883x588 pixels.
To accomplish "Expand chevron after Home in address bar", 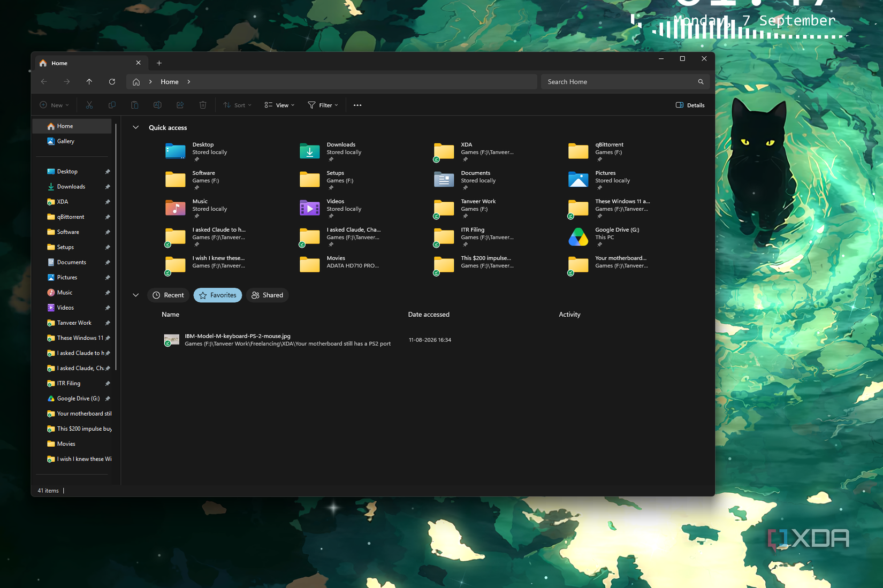I will [188, 82].
